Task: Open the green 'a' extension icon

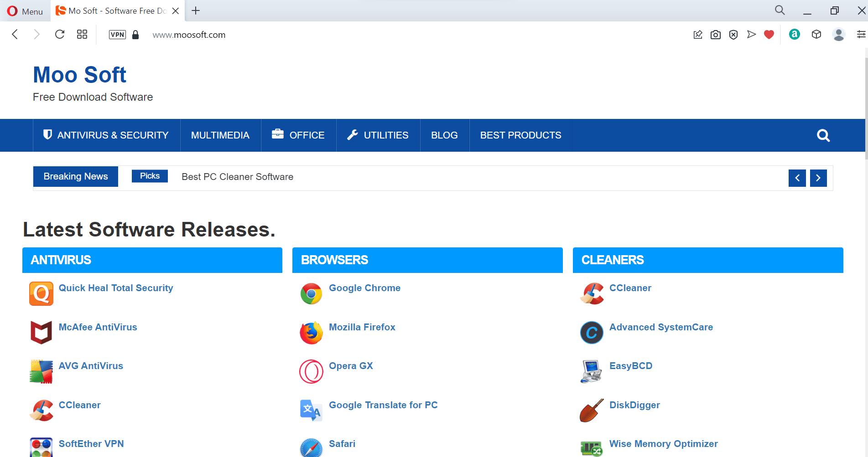Action: (x=795, y=34)
